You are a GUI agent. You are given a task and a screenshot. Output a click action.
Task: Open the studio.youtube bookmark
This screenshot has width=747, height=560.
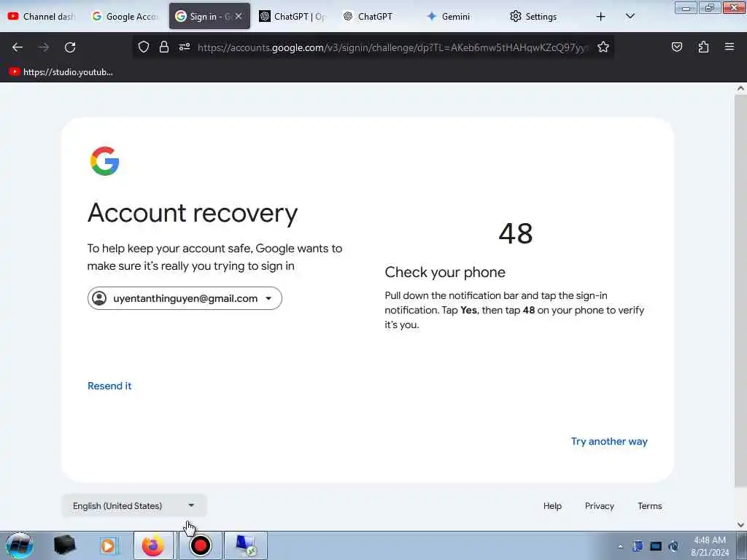(x=61, y=72)
